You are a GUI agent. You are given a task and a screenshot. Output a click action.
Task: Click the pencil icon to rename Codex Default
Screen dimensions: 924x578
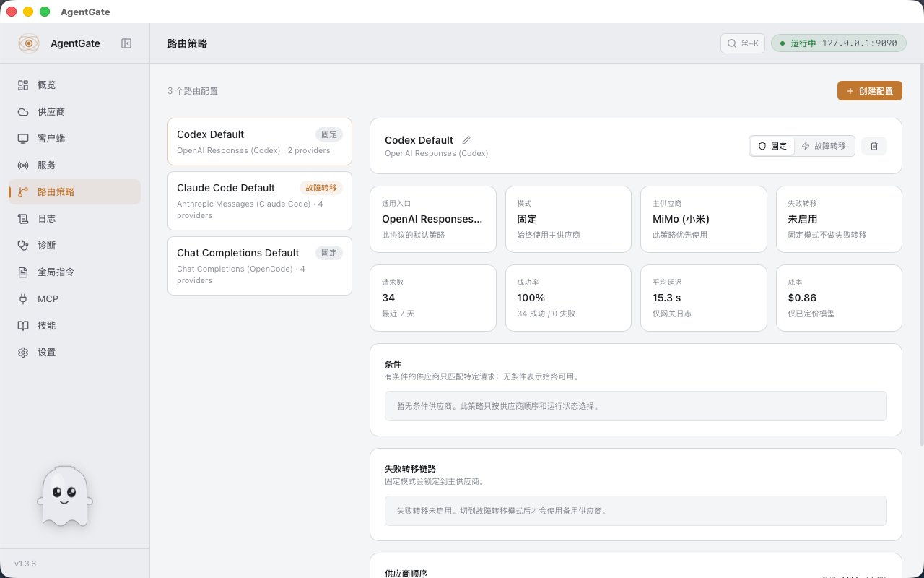click(x=466, y=140)
